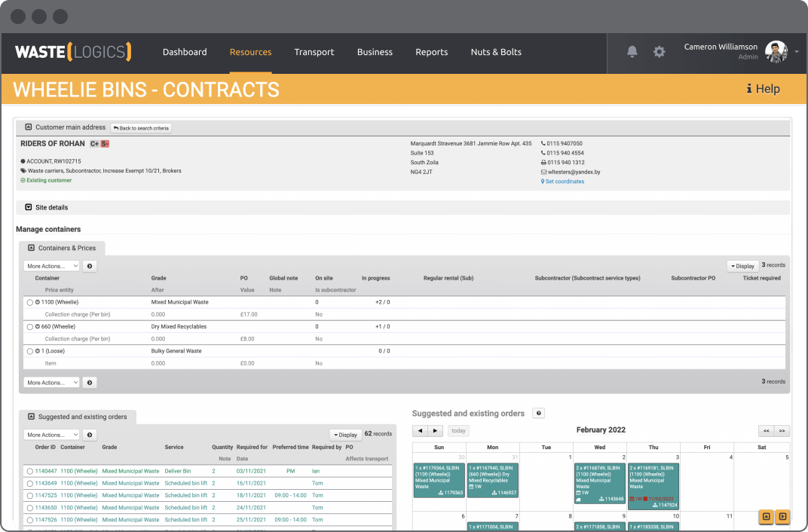Select radio for order 1143649
This screenshot has width=808, height=532.
click(x=30, y=484)
